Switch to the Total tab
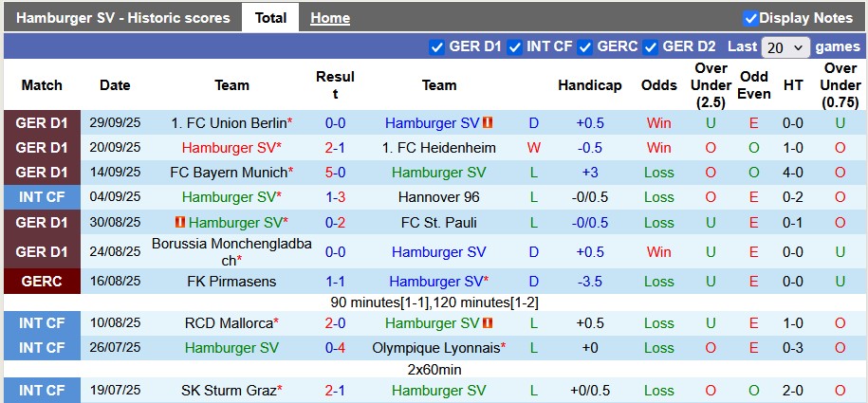868x403 pixels. [270, 18]
